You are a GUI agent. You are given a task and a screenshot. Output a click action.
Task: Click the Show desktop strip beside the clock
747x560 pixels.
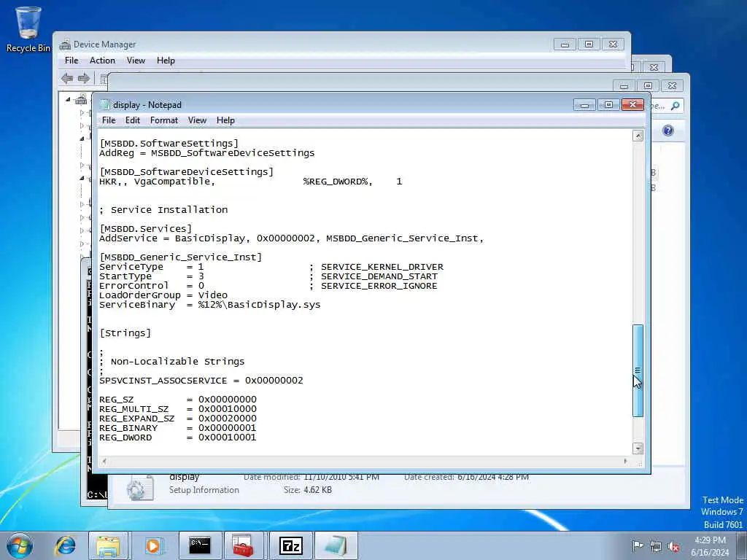742,545
